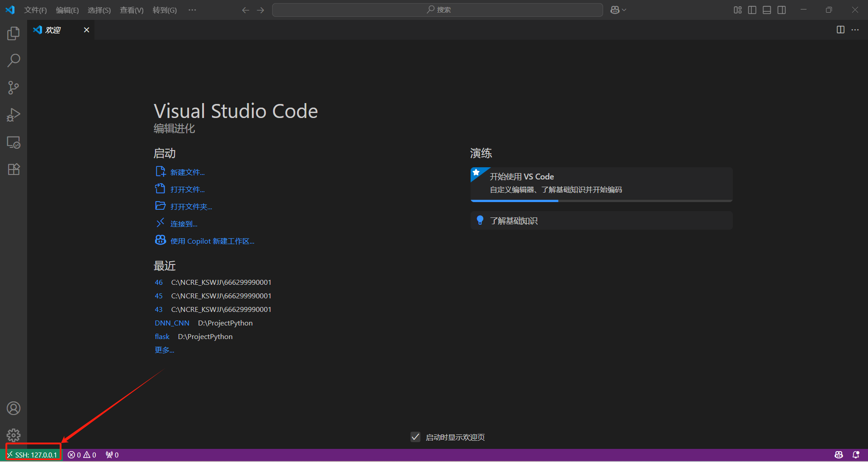Go back with the left arrow
This screenshot has width=868, height=462.
(245, 10)
